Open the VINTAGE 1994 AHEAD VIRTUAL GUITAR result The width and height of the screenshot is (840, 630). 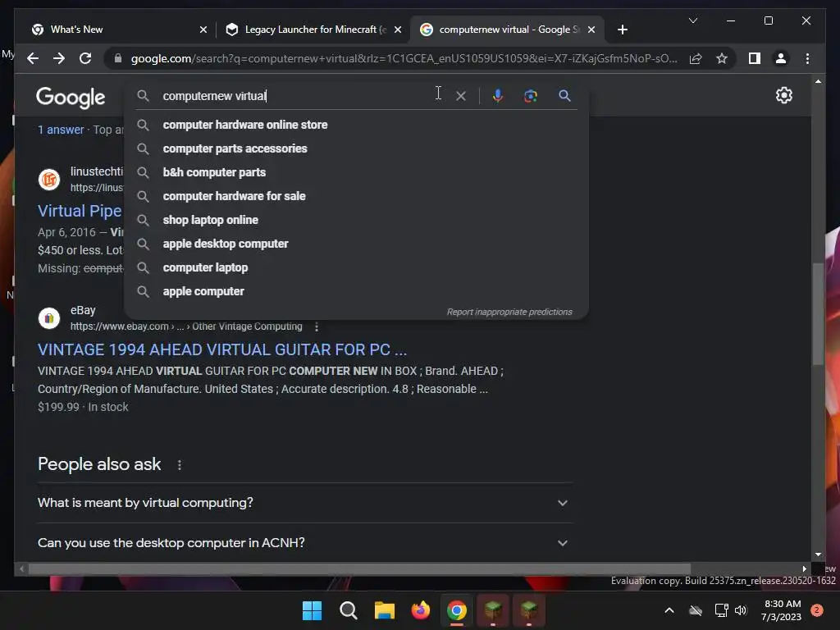[222, 349]
